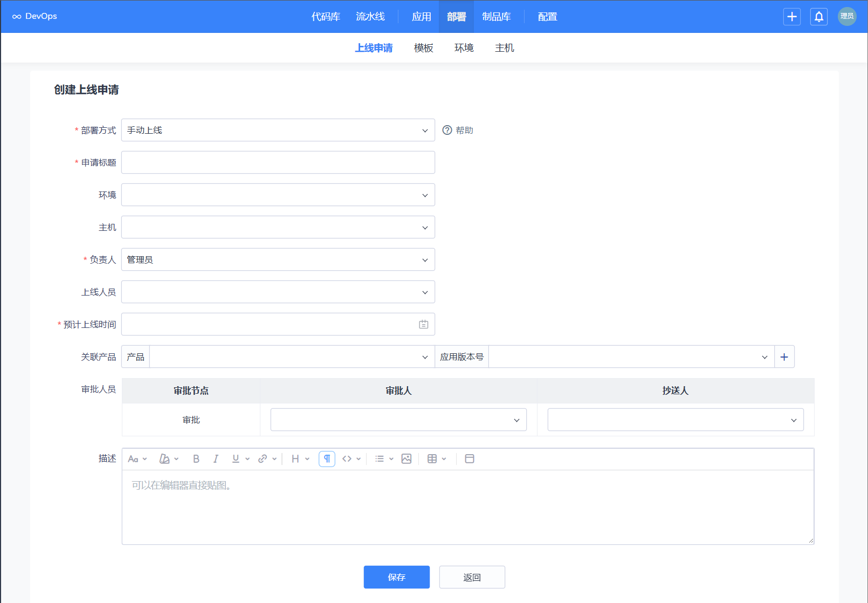Open the user avatar menu
The image size is (868, 603).
(x=847, y=16)
